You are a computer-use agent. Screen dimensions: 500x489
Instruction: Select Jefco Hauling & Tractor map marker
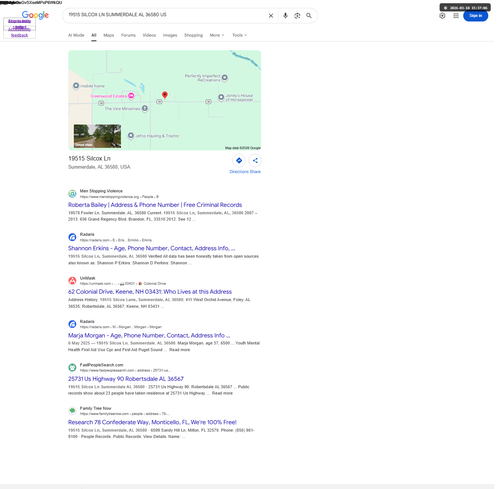(x=131, y=135)
